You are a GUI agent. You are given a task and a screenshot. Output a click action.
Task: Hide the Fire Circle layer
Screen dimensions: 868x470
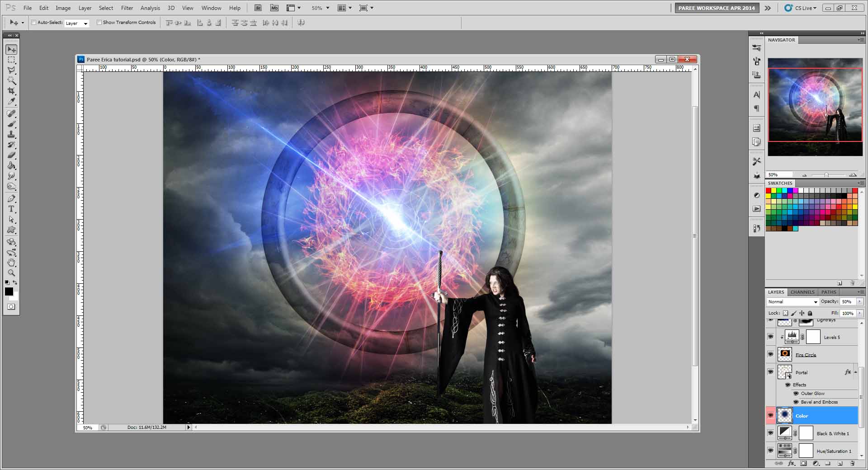tap(770, 354)
